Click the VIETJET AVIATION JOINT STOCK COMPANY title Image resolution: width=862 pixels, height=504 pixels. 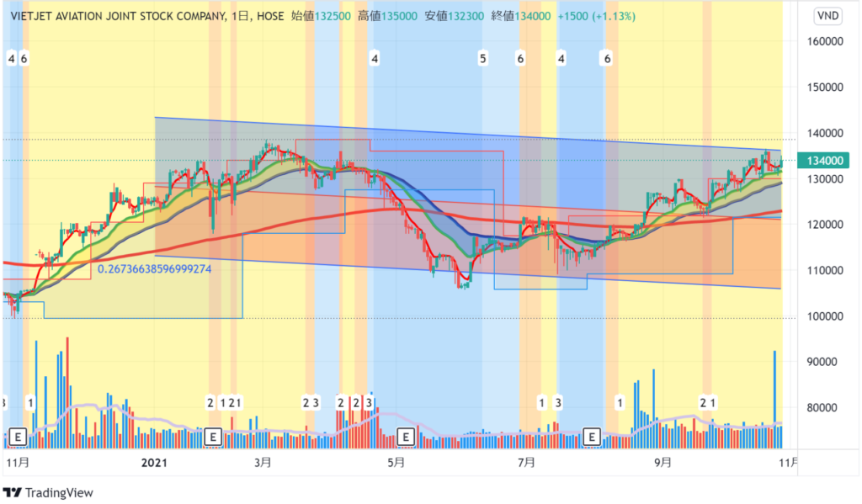pyautogui.click(x=118, y=16)
